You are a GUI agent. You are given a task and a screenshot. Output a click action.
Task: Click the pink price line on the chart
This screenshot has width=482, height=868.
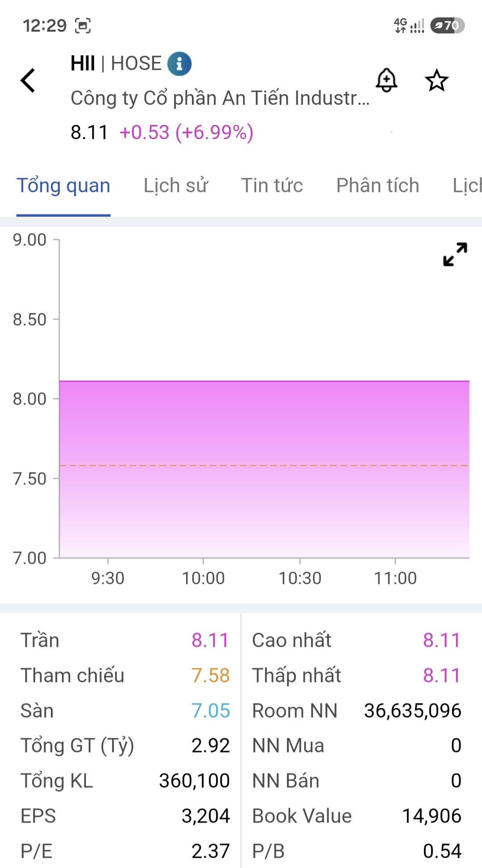click(x=264, y=381)
